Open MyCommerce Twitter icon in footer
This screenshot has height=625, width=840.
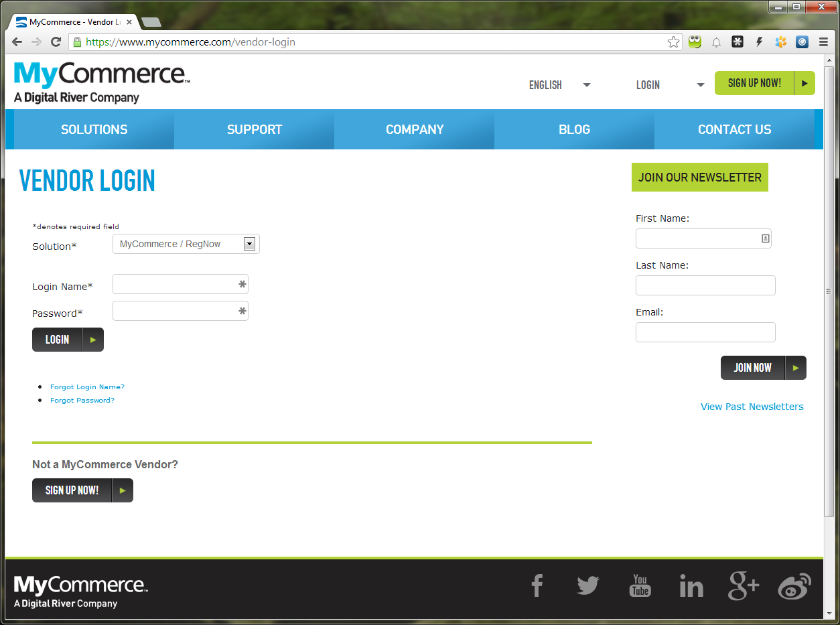click(587, 586)
